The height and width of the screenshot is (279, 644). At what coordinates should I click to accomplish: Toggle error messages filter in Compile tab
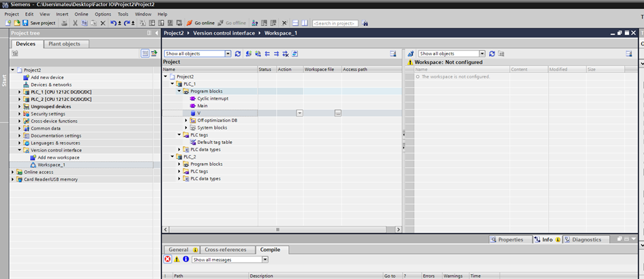pos(168,259)
